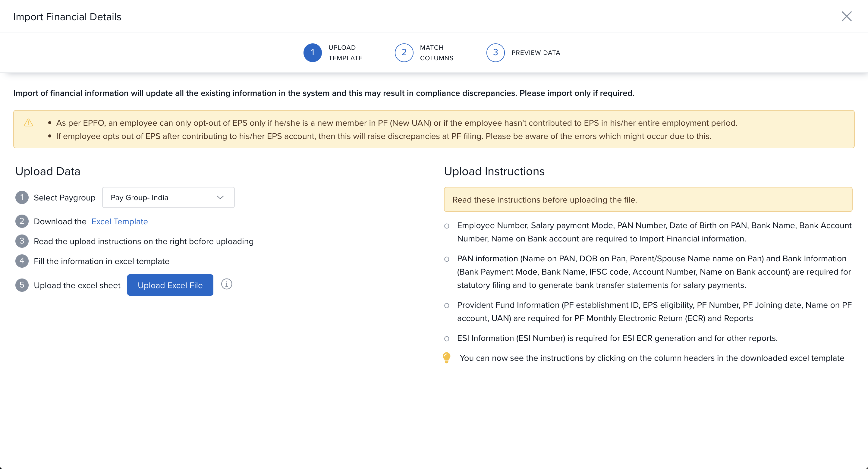Click step 1 circle in the progress stepper

coord(312,52)
